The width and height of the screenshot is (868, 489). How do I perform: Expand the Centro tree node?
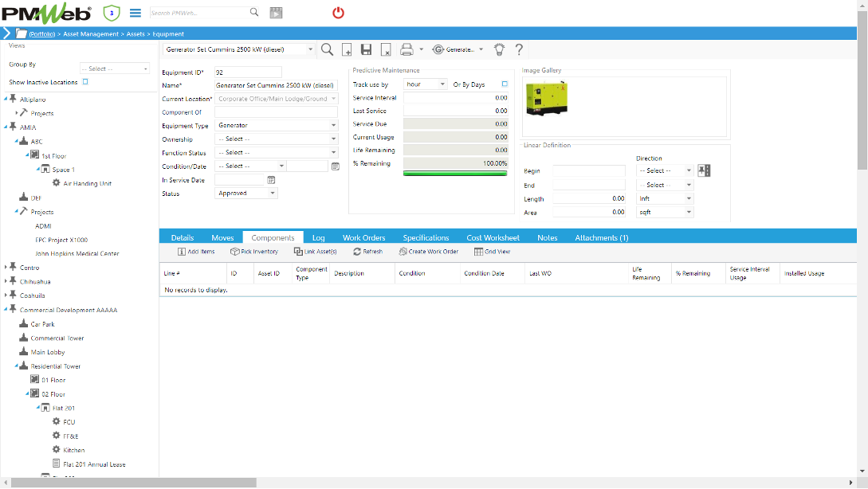[x=6, y=267]
